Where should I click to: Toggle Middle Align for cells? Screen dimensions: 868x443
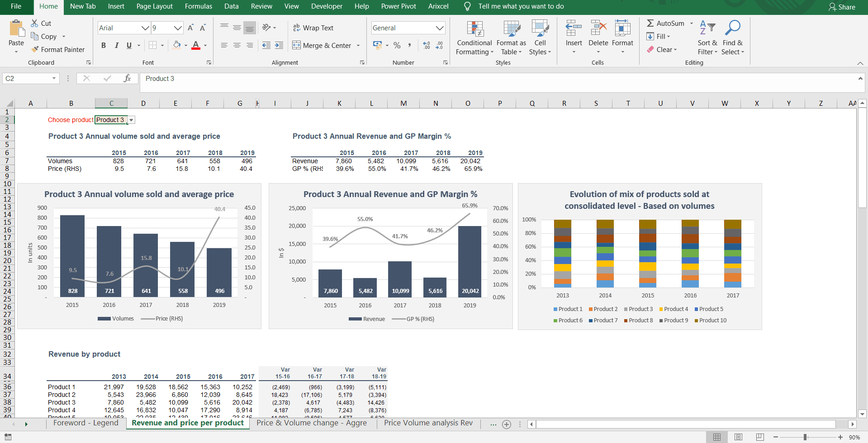237,28
